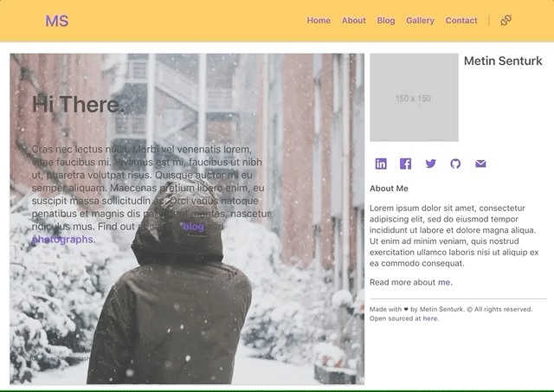The width and height of the screenshot is (554, 392).
Task: Click the 'me' link after Read more about
Action: point(444,282)
